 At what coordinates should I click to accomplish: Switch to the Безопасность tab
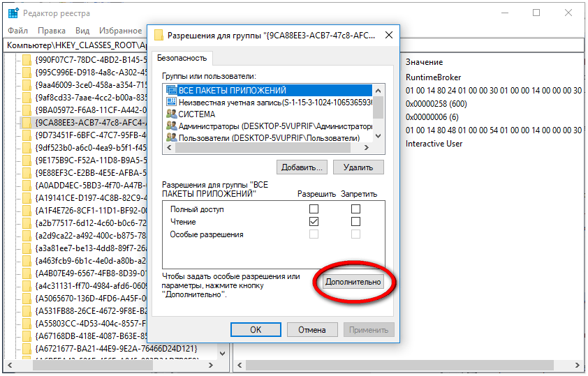[182, 59]
